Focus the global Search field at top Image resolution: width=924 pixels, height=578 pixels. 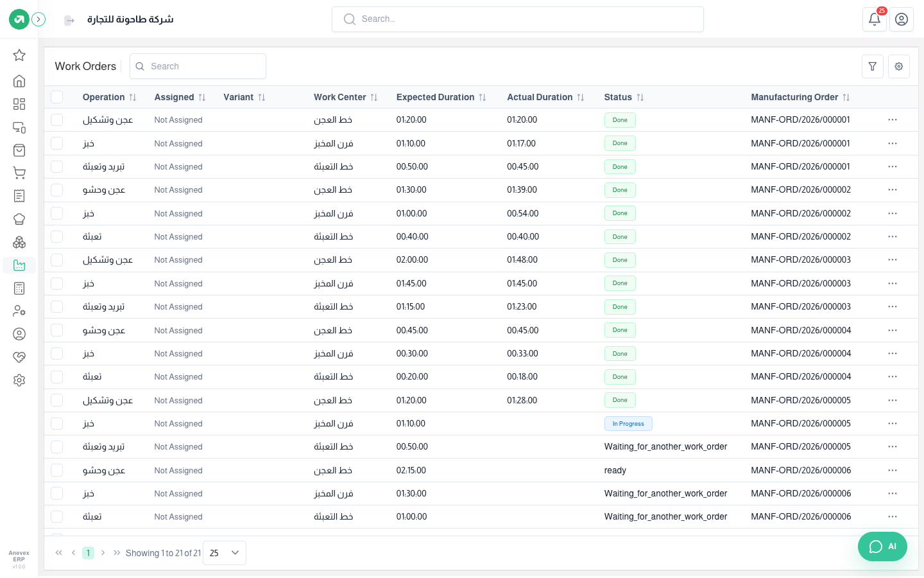tap(518, 19)
